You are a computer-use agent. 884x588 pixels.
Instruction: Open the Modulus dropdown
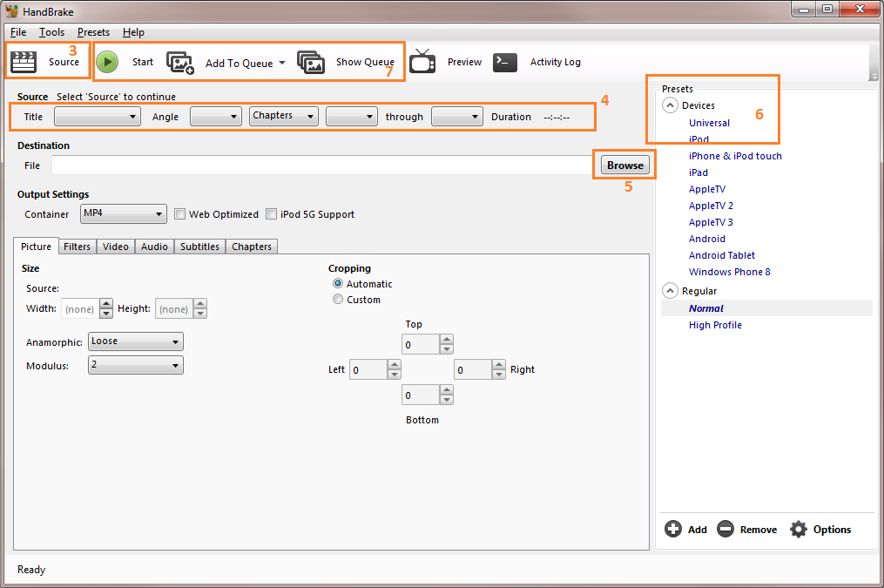point(135,365)
